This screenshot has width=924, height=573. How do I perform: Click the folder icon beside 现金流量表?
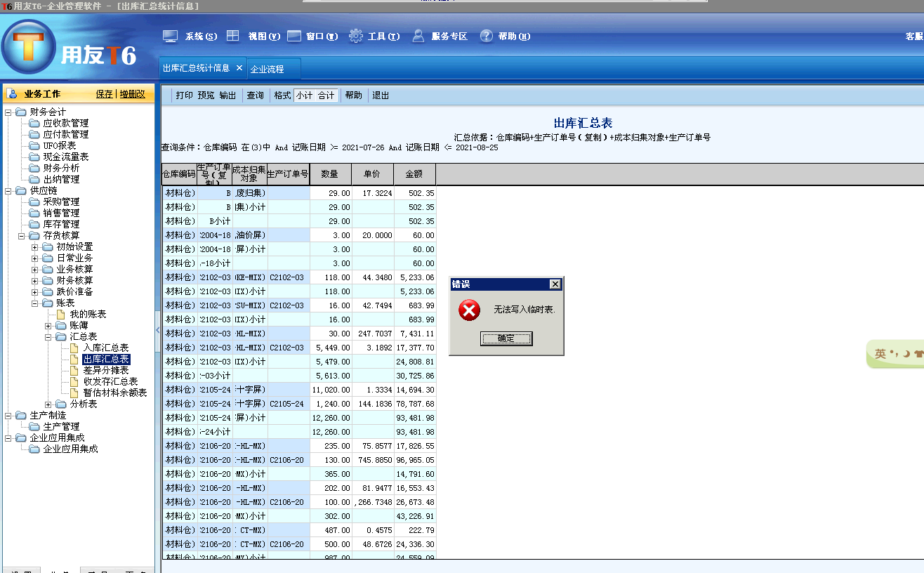[35, 157]
